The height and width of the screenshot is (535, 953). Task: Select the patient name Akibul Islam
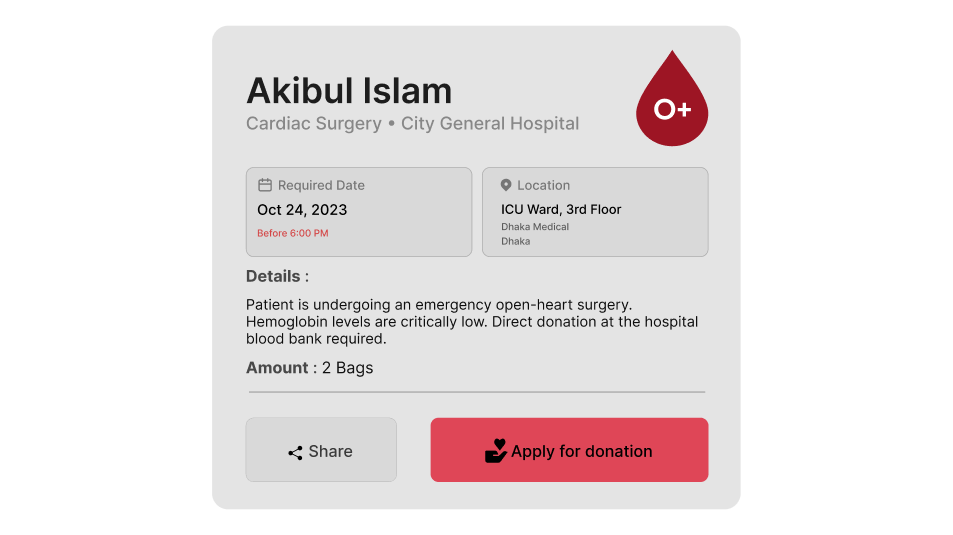tap(349, 91)
